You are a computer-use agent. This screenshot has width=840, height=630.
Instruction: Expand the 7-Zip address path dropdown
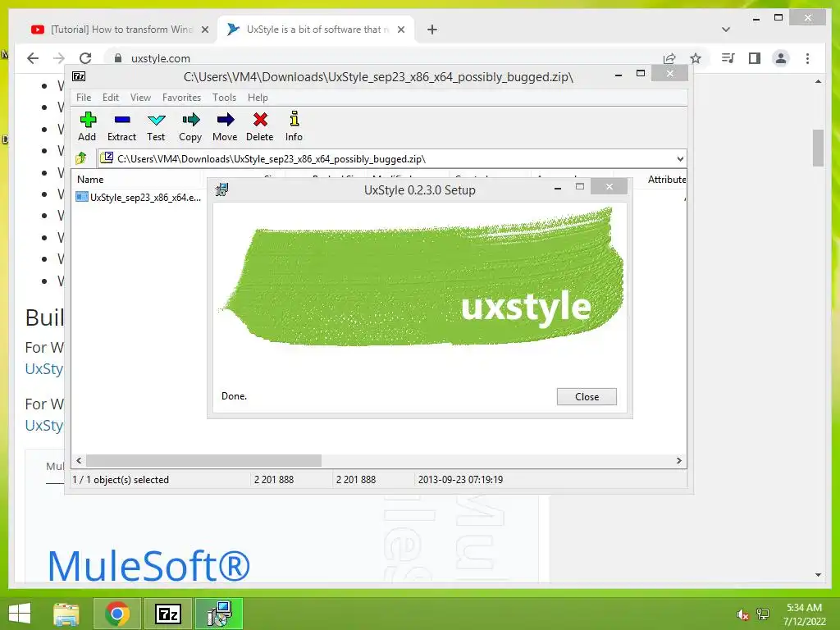click(x=680, y=158)
